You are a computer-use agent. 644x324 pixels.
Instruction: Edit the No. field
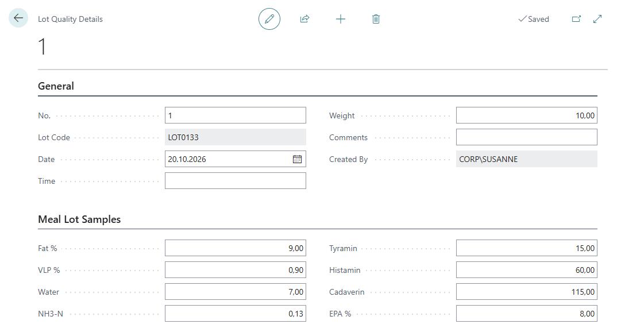coord(236,115)
